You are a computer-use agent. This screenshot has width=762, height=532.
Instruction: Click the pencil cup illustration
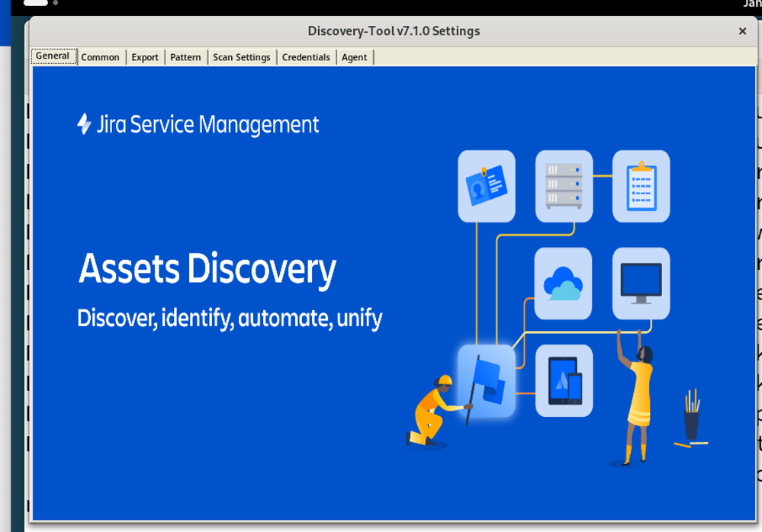click(692, 418)
